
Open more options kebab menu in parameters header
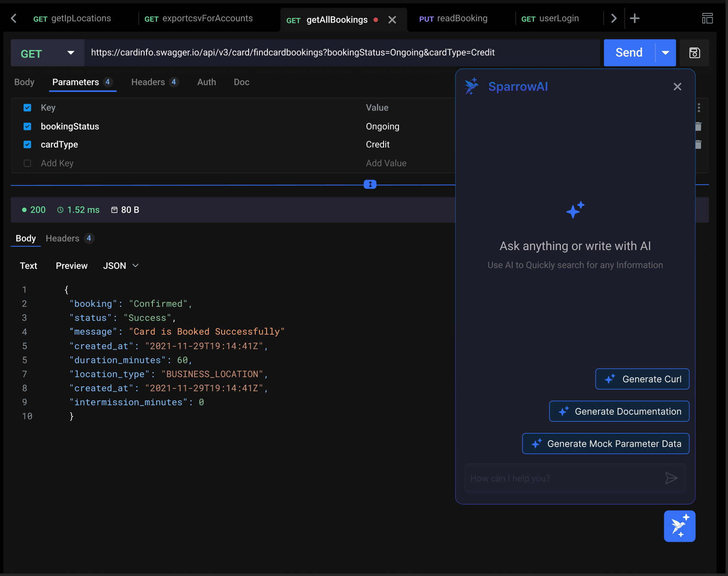pos(699,108)
